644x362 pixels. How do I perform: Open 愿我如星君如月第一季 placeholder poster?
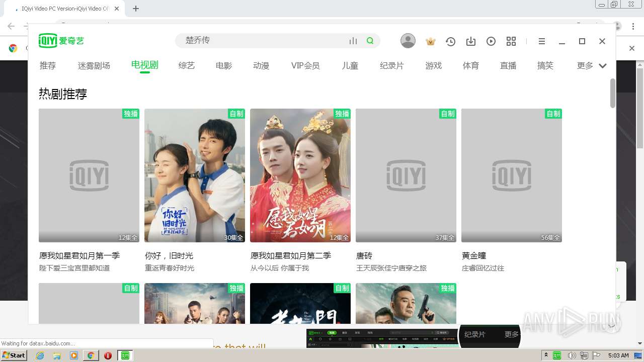pyautogui.click(x=89, y=175)
